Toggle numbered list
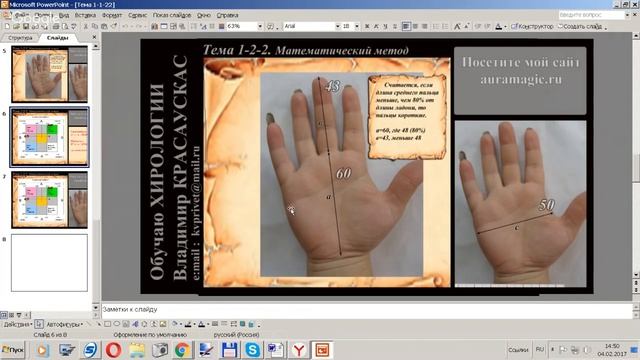 (436, 26)
